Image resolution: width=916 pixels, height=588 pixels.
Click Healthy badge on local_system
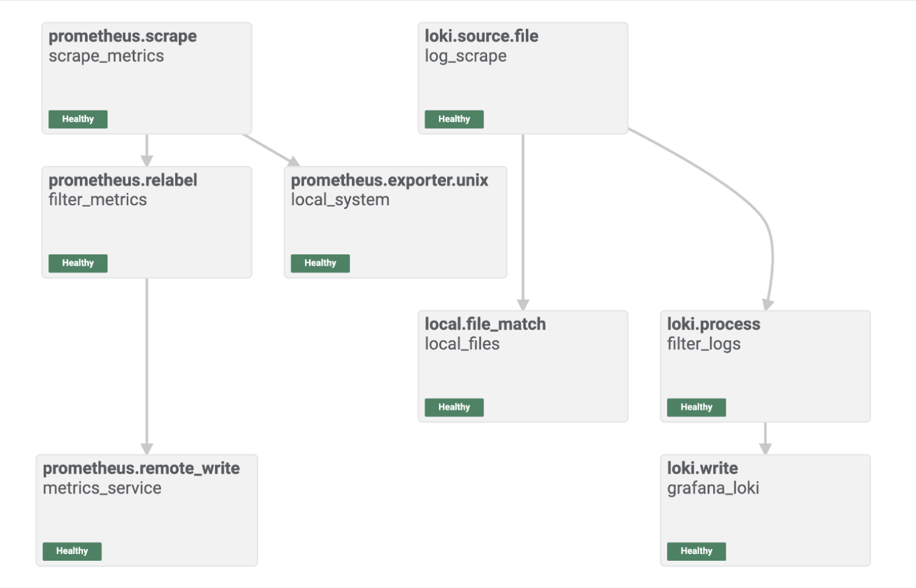pos(320,263)
